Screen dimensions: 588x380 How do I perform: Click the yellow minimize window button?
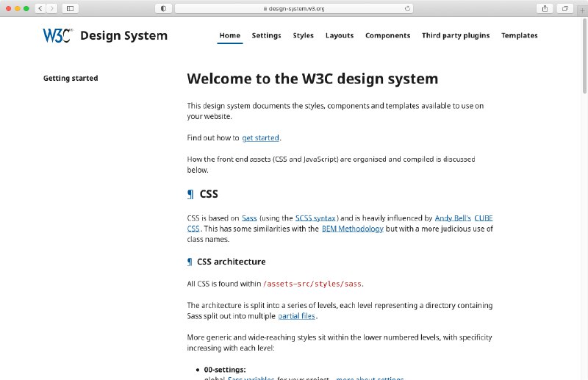pos(17,8)
